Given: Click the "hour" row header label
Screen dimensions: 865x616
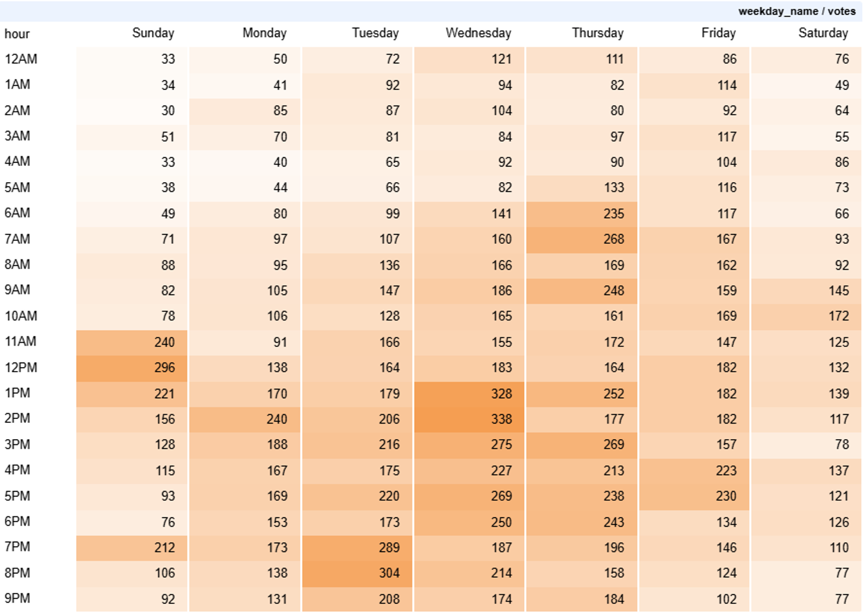Looking at the screenshot, I should 17,34.
